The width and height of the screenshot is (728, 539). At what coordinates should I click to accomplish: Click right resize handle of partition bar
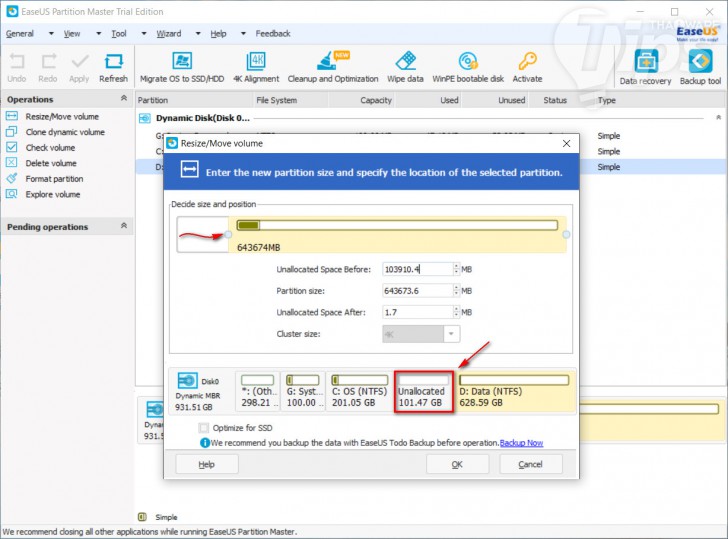(x=566, y=234)
